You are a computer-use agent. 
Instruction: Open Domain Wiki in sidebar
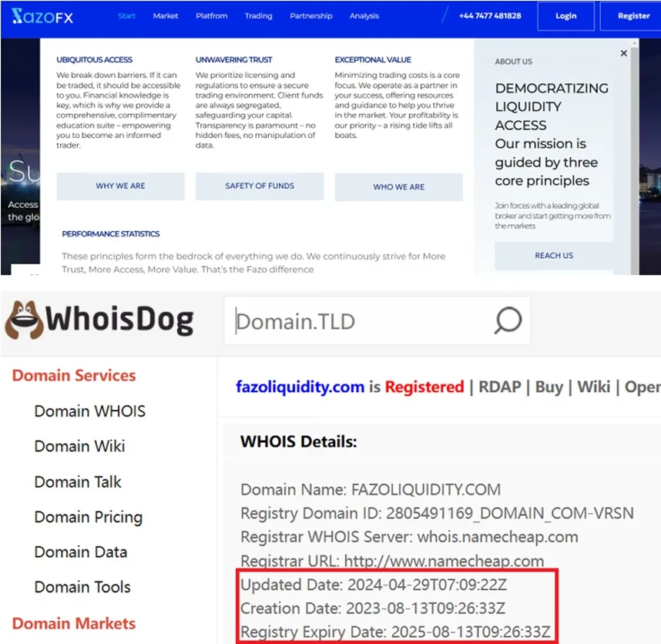click(79, 446)
